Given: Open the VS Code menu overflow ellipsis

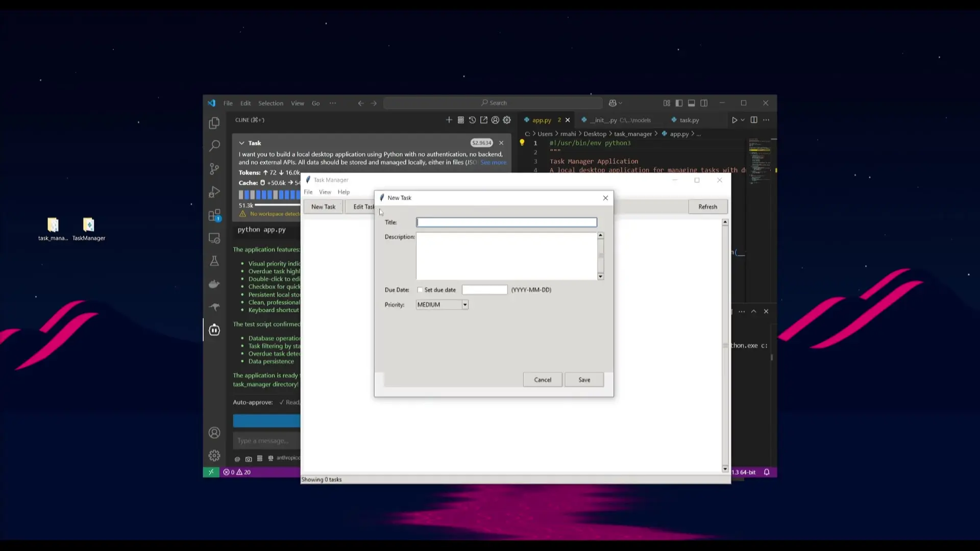Looking at the screenshot, I should tap(333, 103).
